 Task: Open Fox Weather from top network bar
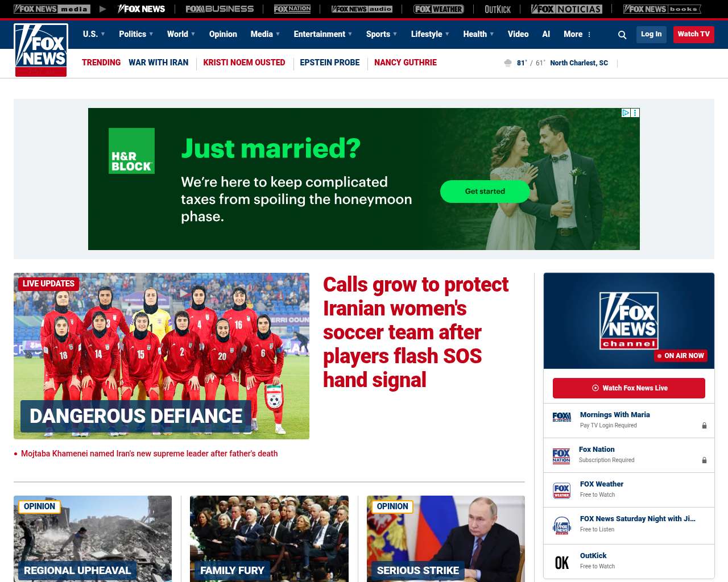tap(438, 9)
